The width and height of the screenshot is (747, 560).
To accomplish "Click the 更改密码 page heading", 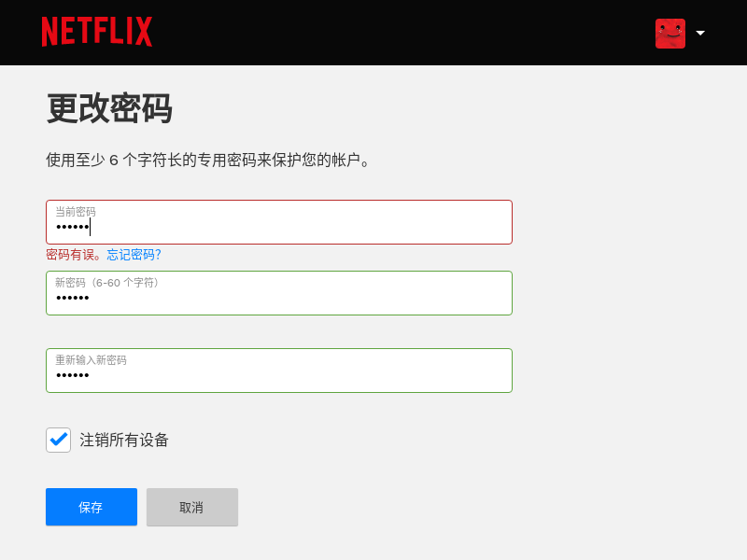I will [x=109, y=108].
